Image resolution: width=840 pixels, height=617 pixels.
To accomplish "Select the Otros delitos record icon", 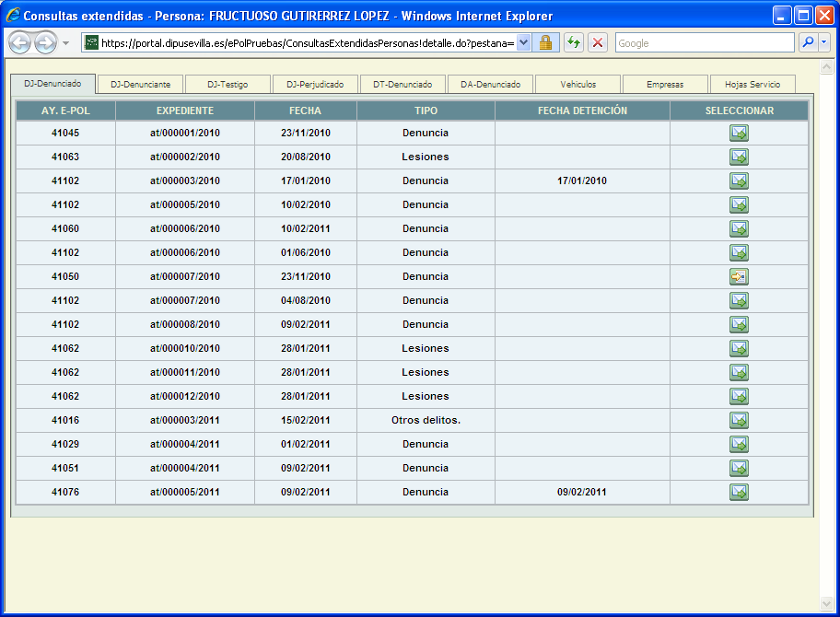I will click(x=739, y=420).
